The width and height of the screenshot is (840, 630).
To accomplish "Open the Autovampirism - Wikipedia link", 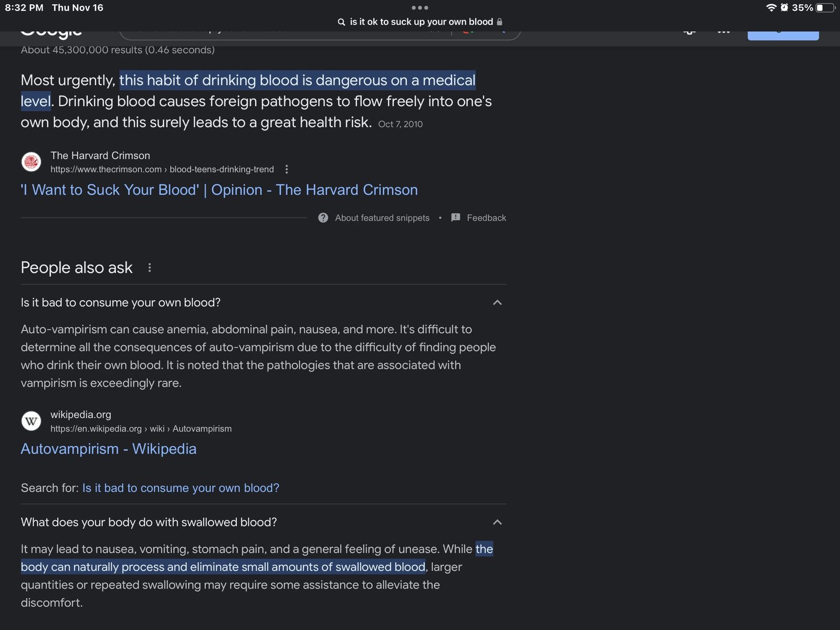I will (108, 449).
